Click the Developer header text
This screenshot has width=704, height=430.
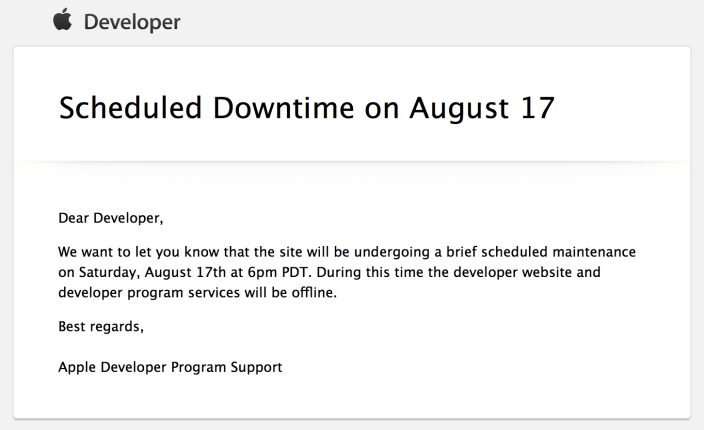click(133, 22)
